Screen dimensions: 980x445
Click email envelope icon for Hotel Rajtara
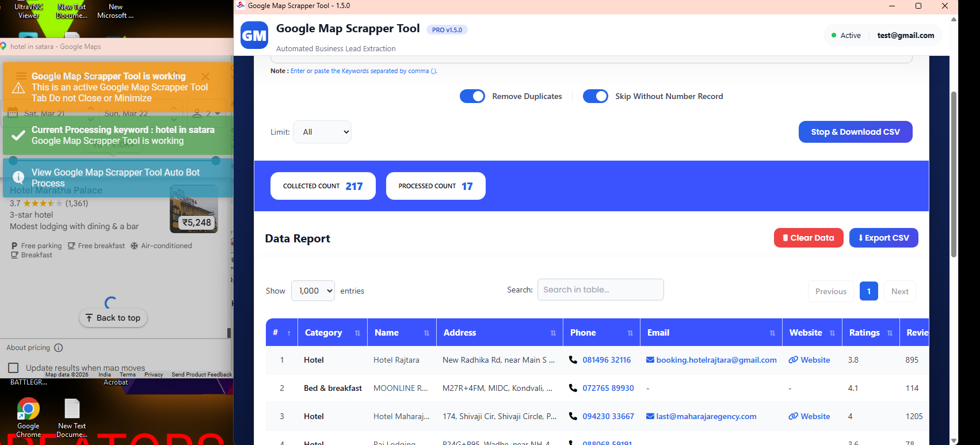650,360
